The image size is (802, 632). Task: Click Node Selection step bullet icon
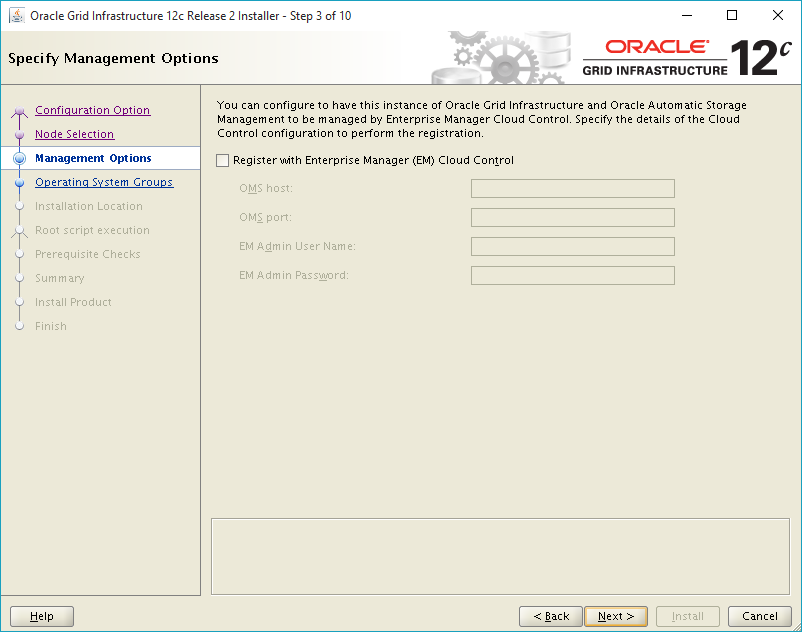pos(19,134)
